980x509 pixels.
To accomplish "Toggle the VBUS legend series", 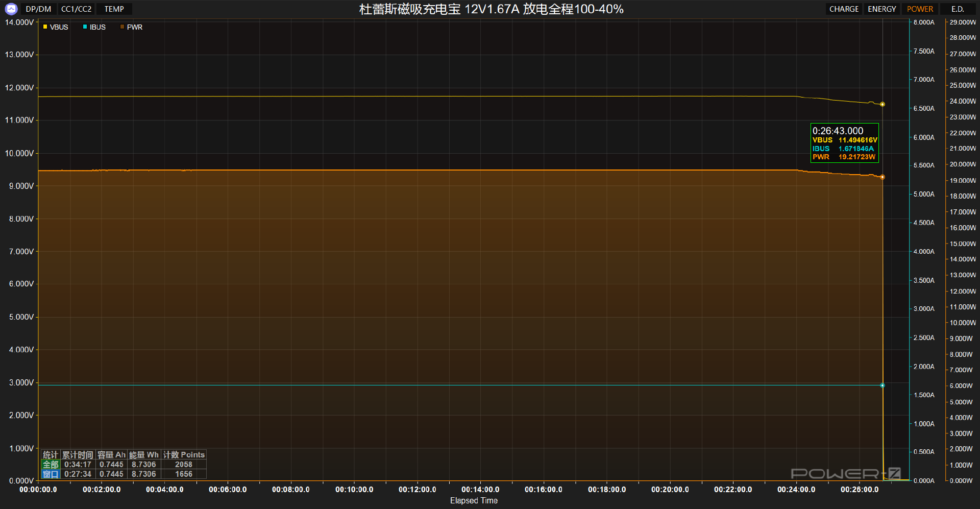I will click(56, 27).
